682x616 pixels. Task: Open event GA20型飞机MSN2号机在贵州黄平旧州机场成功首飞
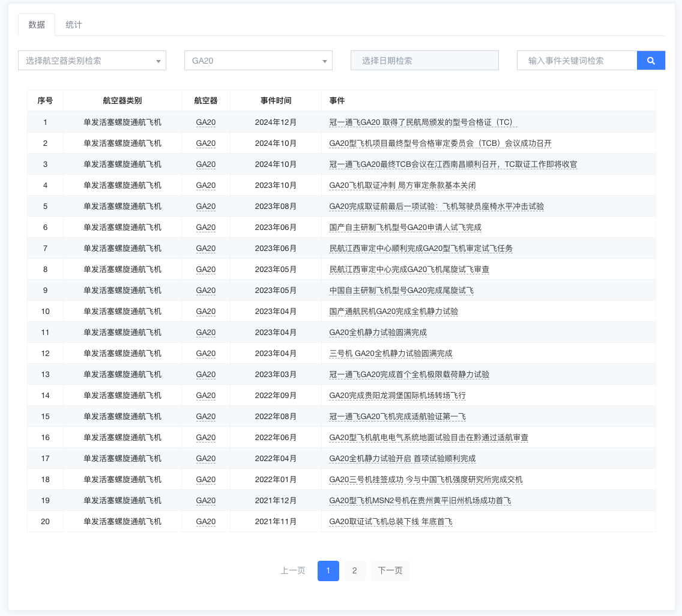[x=420, y=500]
